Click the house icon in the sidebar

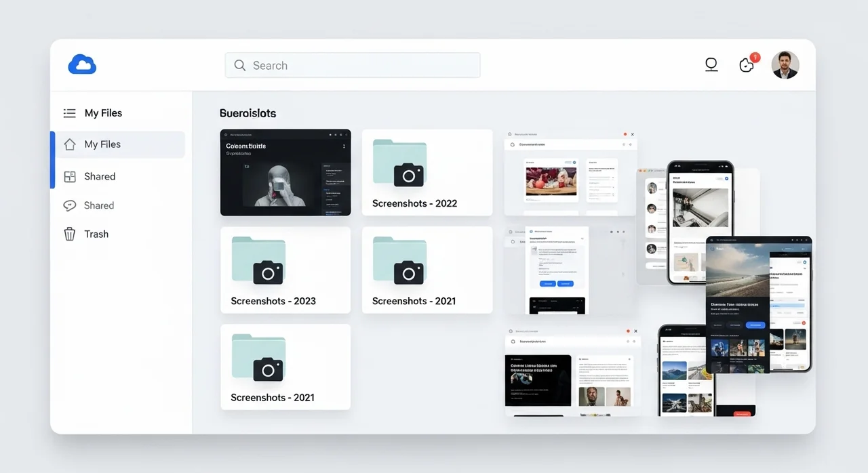(x=69, y=144)
